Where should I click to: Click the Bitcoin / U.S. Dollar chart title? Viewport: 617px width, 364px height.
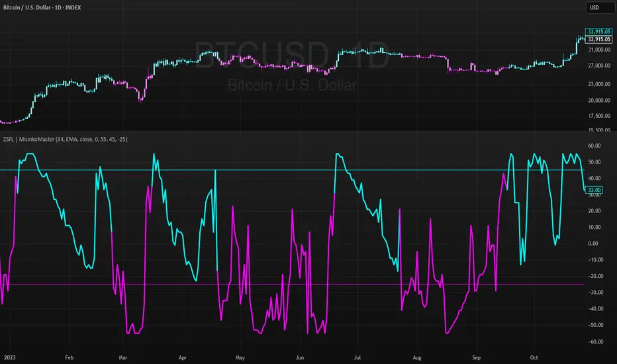pyautogui.click(x=42, y=7)
